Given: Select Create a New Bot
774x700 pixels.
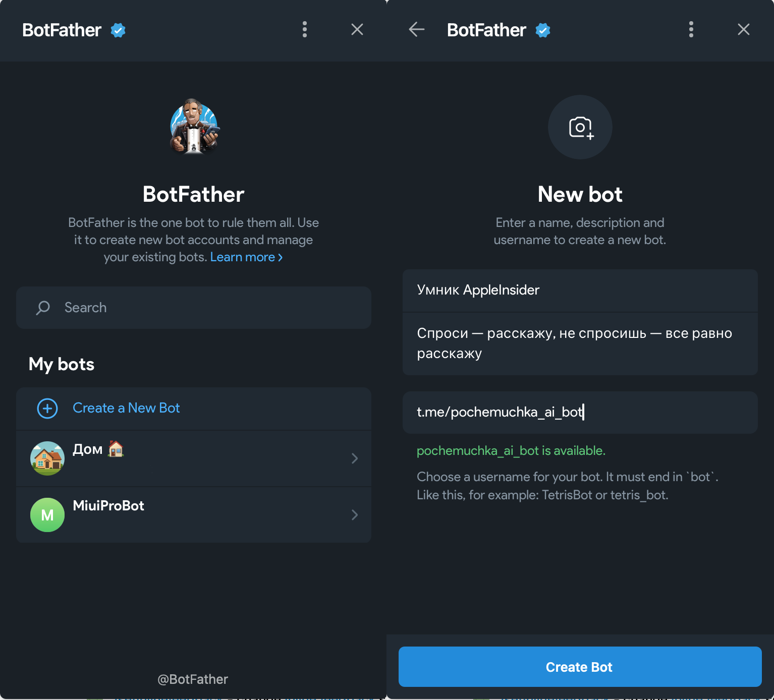Looking at the screenshot, I should coord(126,408).
